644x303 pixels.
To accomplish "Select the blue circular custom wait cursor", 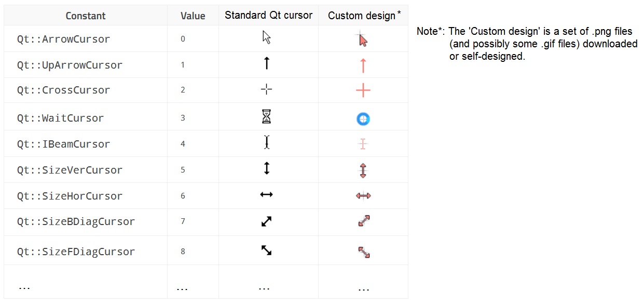I will [x=363, y=119].
